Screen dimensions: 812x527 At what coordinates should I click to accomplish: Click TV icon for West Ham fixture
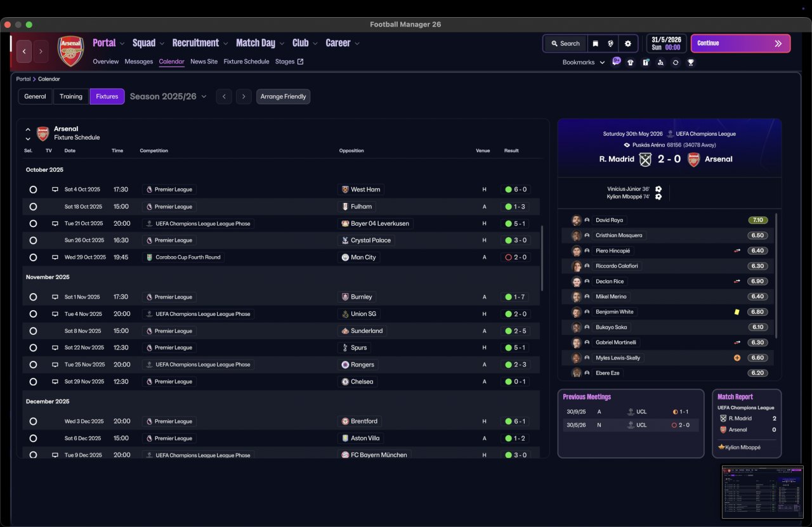click(55, 190)
